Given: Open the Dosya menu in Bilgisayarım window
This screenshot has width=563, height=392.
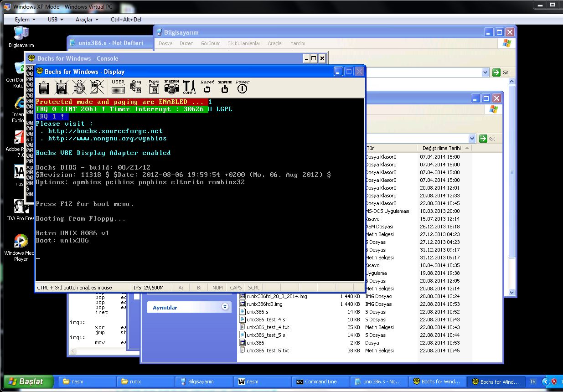Looking at the screenshot, I should click(165, 43).
